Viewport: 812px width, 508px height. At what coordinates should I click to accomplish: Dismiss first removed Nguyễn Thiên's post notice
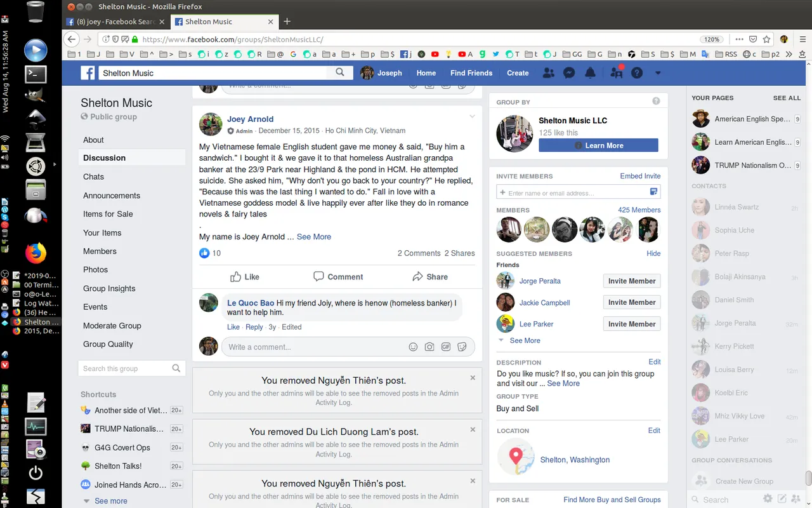click(473, 378)
